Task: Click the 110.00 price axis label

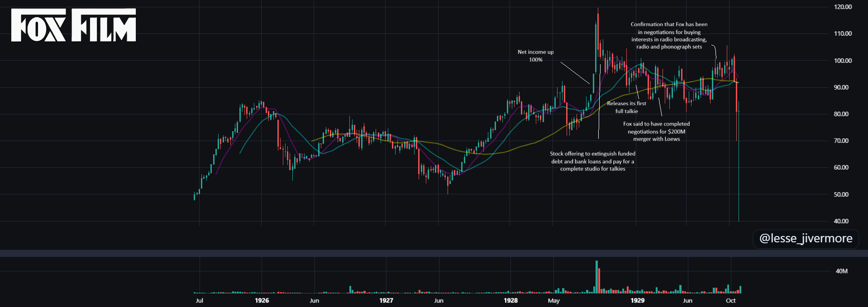Action: 843,33
